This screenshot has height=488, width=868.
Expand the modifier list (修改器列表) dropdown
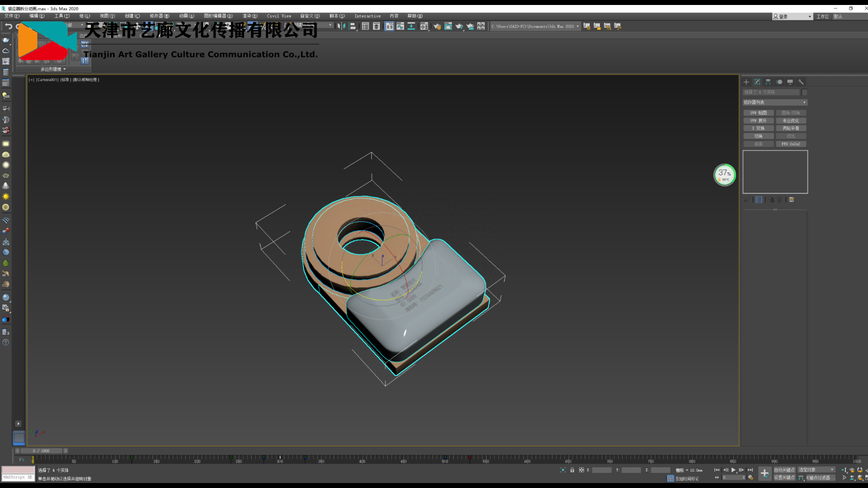(x=775, y=103)
